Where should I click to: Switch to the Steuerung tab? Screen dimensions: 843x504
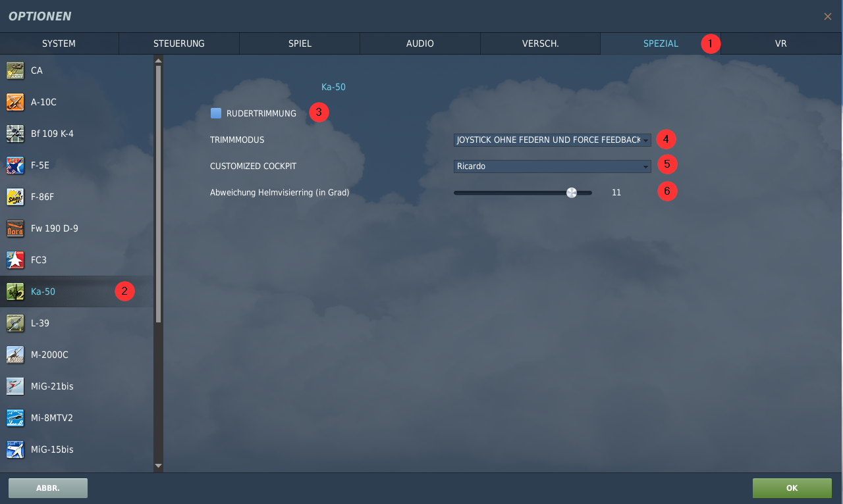pos(179,43)
